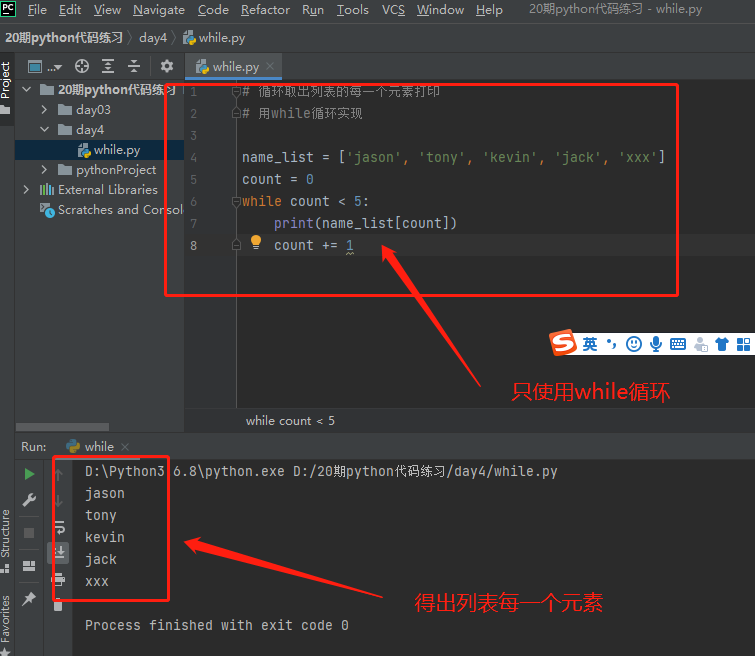Toggle scroll to end of console output
Image resolution: width=755 pixels, height=656 pixels.
pos(59,552)
